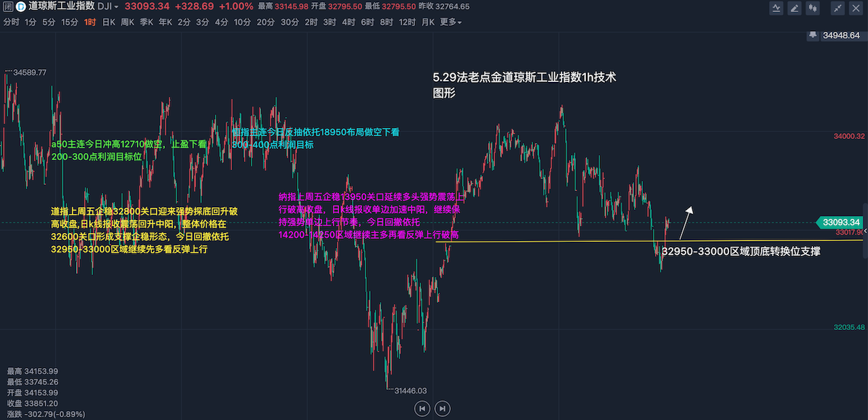Choose the 4时 timeframe

[x=348, y=22]
